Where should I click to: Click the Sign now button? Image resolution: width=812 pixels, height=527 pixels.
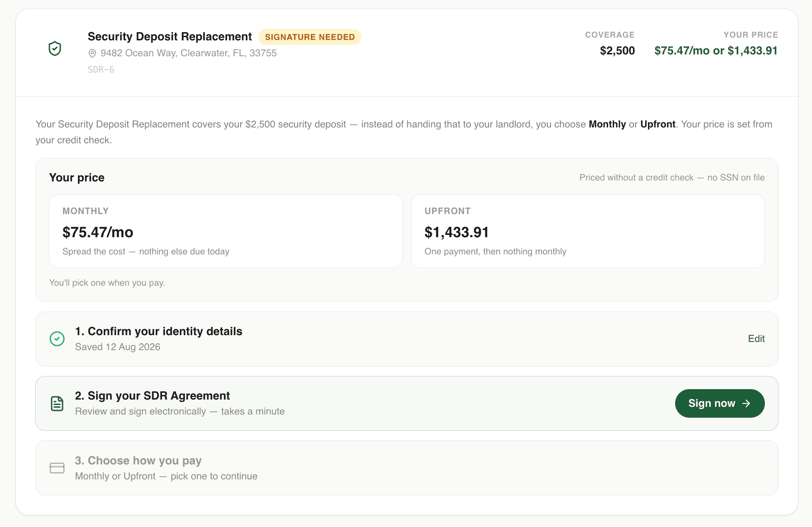click(x=720, y=403)
